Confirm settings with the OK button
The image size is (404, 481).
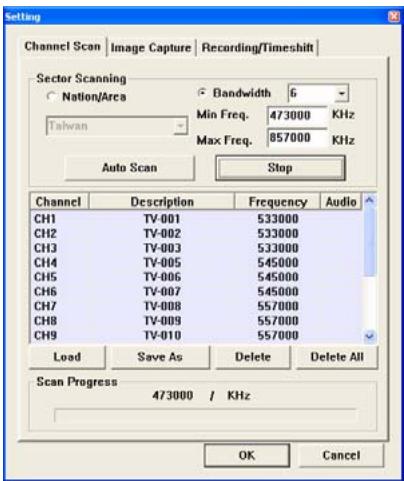(247, 455)
